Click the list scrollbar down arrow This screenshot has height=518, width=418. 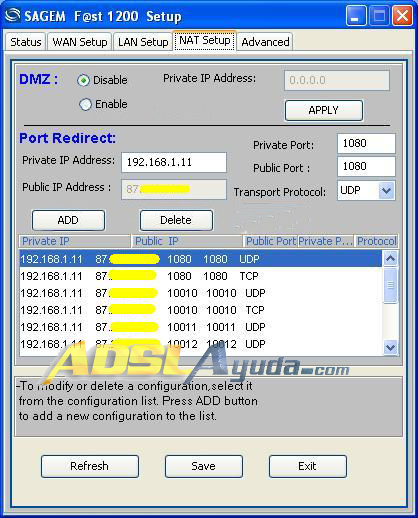click(390, 348)
